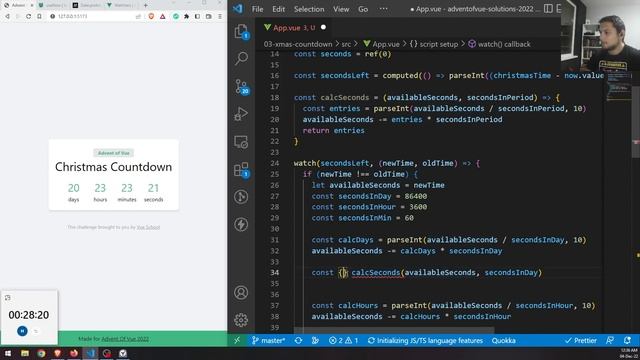The height and width of the screenshot is (360, 640).
Task: Click the Brave Shields lion icon
Action: 151,16
